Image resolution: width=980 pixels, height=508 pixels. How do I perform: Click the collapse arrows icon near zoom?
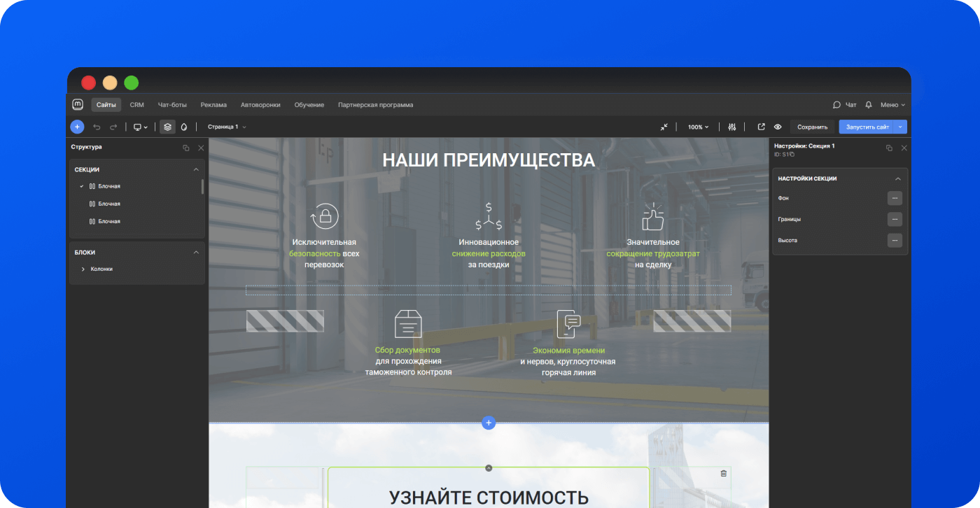tap(664, 127)
